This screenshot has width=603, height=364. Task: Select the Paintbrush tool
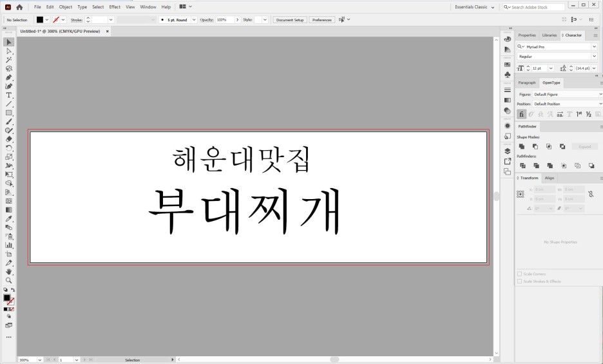coord(9,122)
